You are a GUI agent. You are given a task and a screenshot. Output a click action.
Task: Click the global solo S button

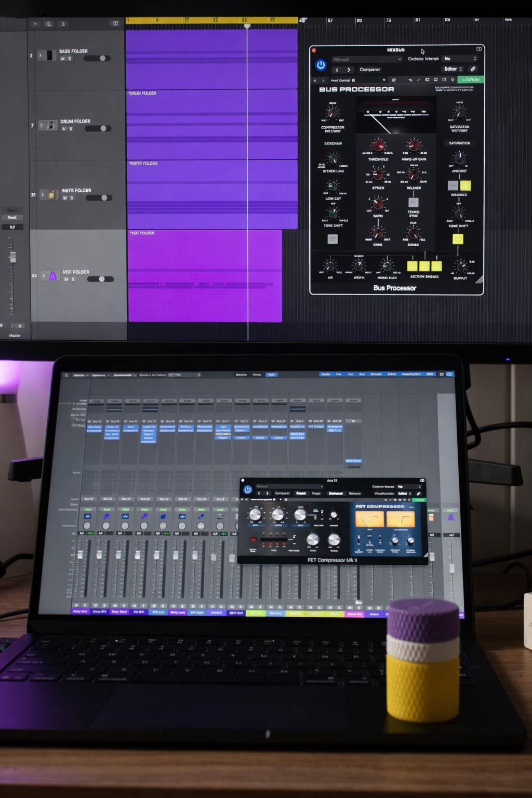coord(63,24)
